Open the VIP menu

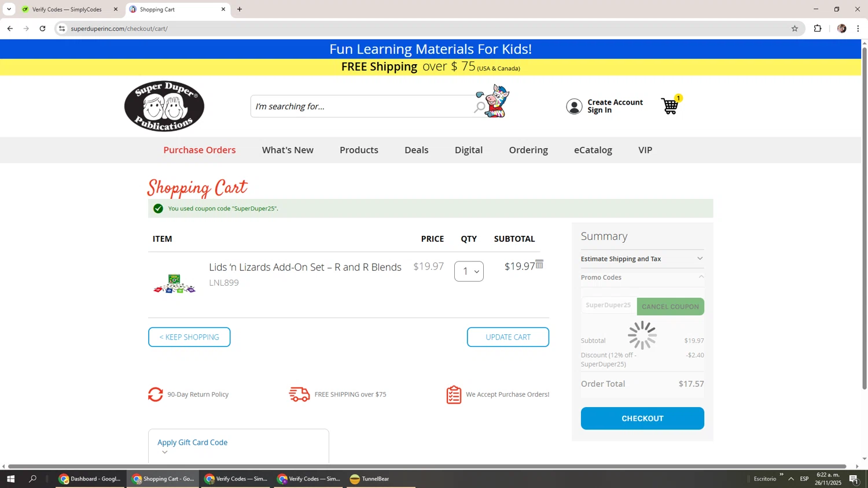[x=645, y=150]
